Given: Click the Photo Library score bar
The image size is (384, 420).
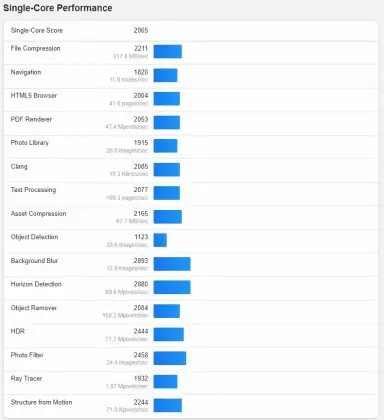Looking at the screenshot, I should (165, 146).
